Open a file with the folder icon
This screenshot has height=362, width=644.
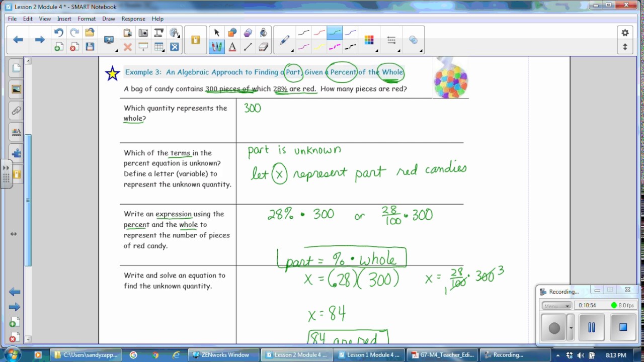[x=90, y=33]
